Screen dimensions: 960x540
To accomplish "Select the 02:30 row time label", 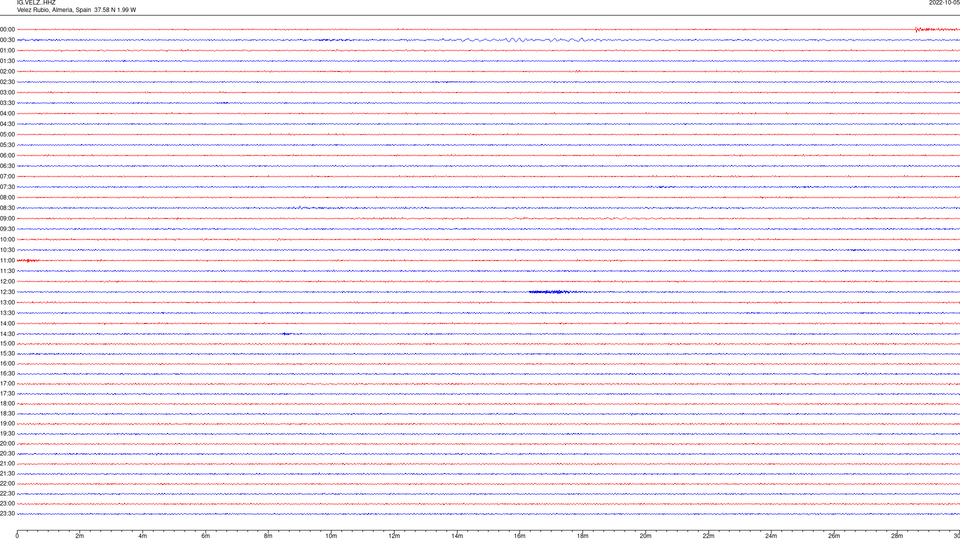I will [x=7, y=82].
